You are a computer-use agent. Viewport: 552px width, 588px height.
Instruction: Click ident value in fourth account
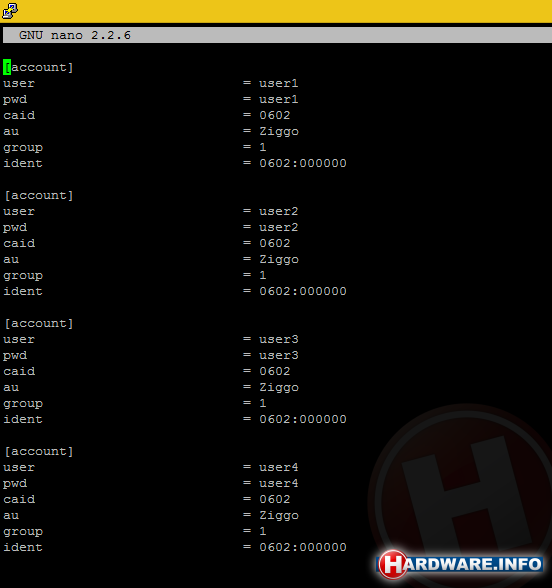tap(303, 547)
